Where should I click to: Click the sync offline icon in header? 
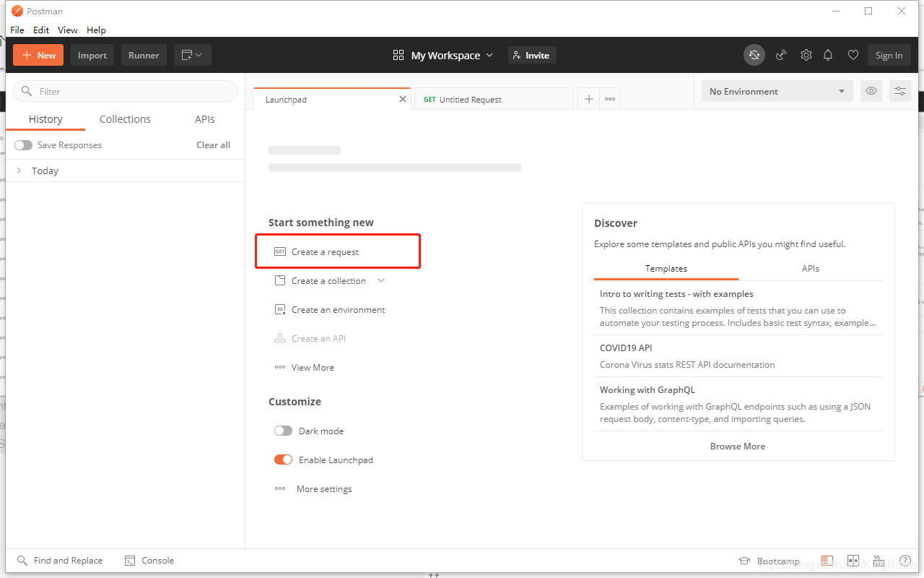(754, 55)
